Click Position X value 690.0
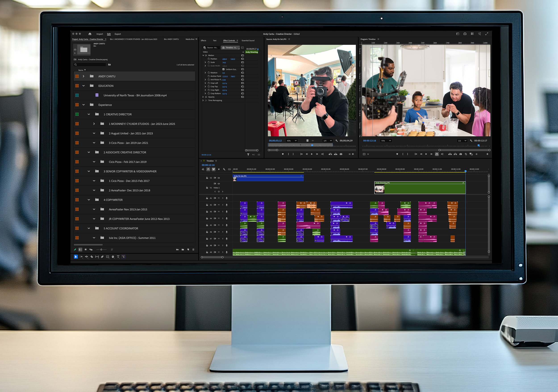558x392 pixels. click(x=224, y=59)
